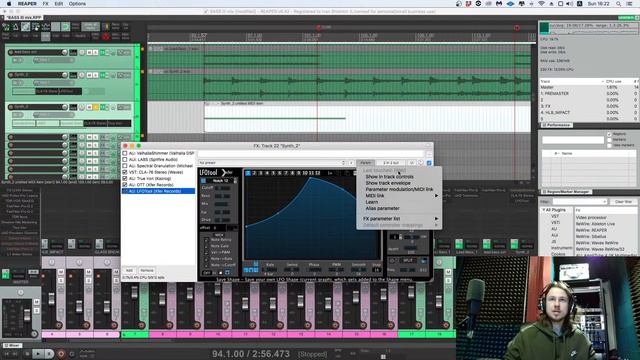
Task: Mute mixer channel strip 4
Action: (x=60, y=272)
